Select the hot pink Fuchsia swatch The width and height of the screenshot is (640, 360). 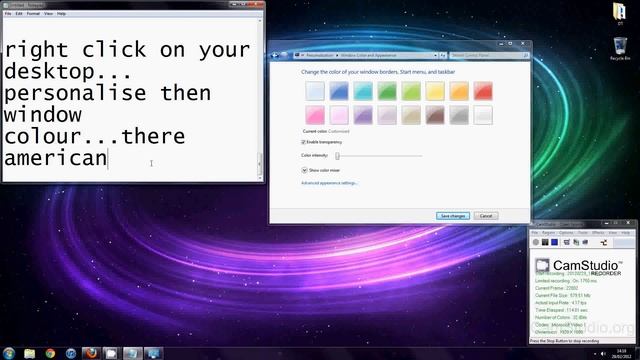click(315, 115)
